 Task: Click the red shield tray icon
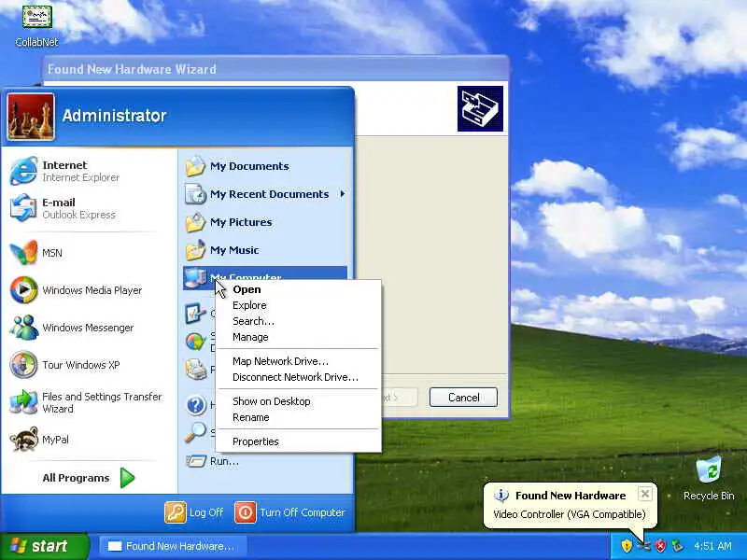661,546
